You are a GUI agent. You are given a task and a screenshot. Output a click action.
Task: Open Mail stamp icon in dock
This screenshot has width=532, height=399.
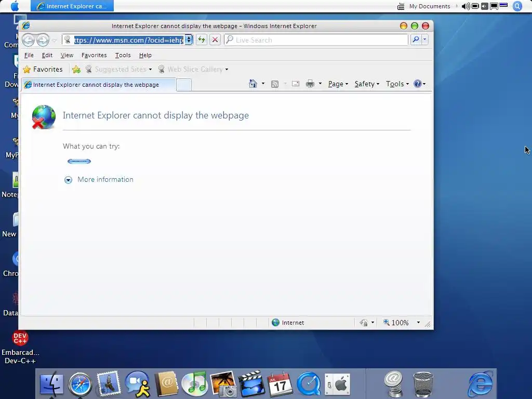[108, 383]
